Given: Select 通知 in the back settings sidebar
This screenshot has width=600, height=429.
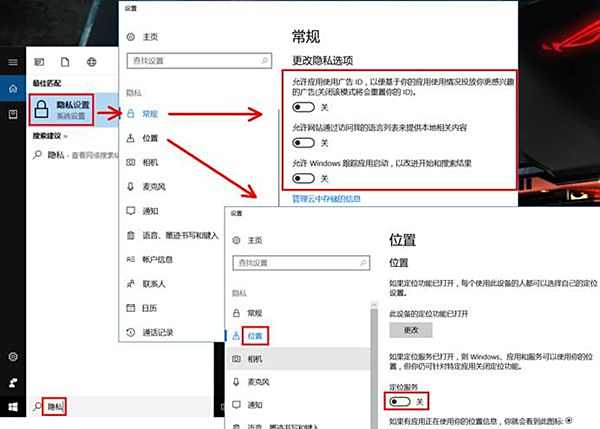Looking at the screenshot, I should (150, 211).
